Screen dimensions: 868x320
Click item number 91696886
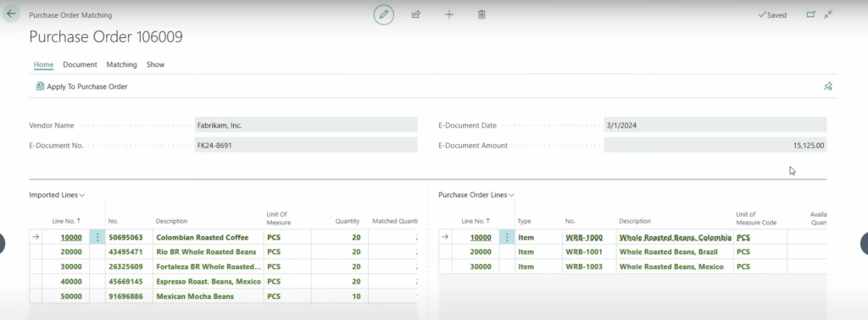click(125, 296)
